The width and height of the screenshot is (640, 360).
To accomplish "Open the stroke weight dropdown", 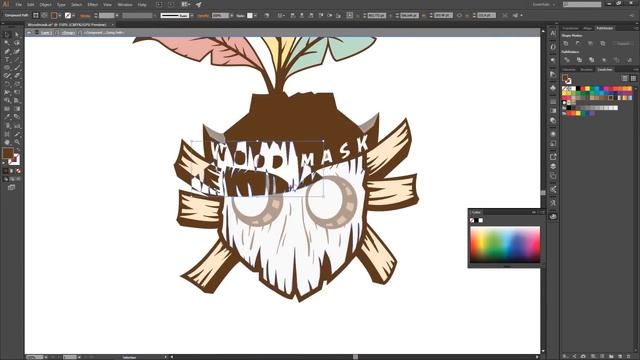I will (x=117, y=16).
